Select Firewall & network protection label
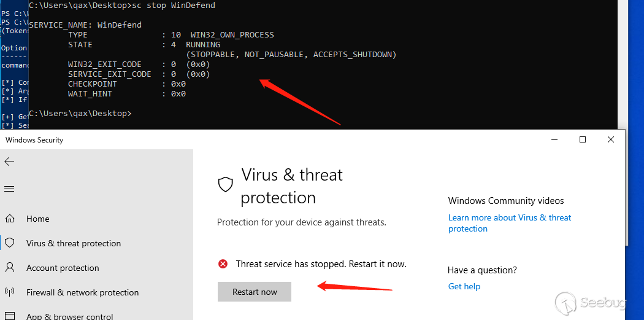The width and height of the screenshot is (644, 320). pyautogui.click(x=82, y=292)
